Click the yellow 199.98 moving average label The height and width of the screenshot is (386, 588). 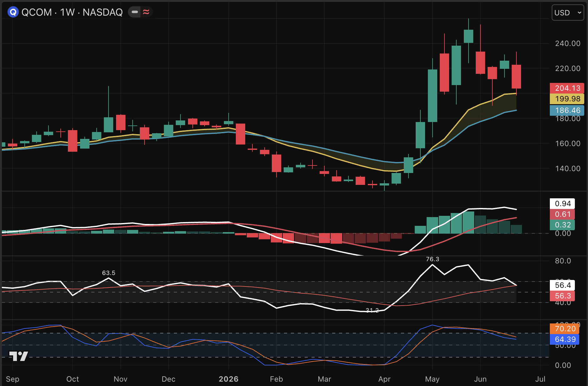click(x=567, y=99)
